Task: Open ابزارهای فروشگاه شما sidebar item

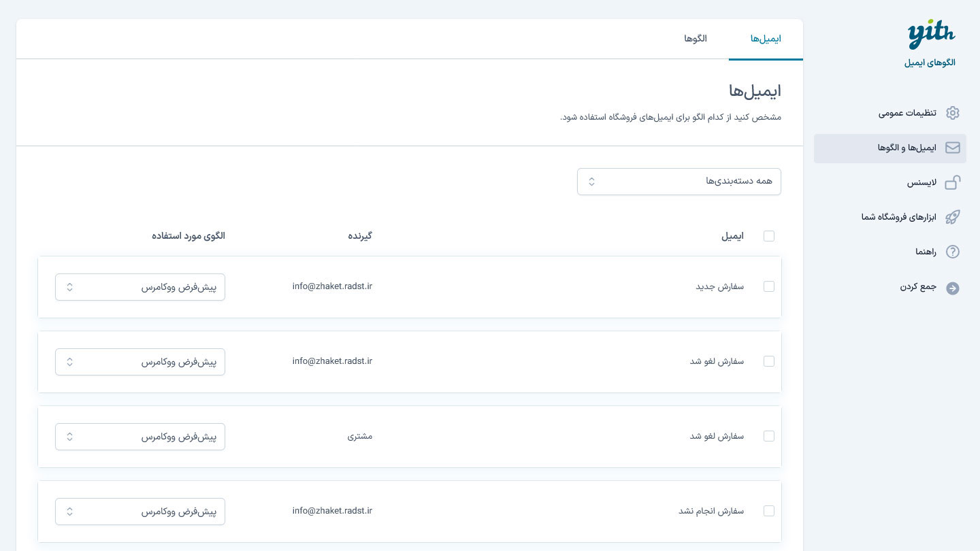Action: [x=890, y=217]
